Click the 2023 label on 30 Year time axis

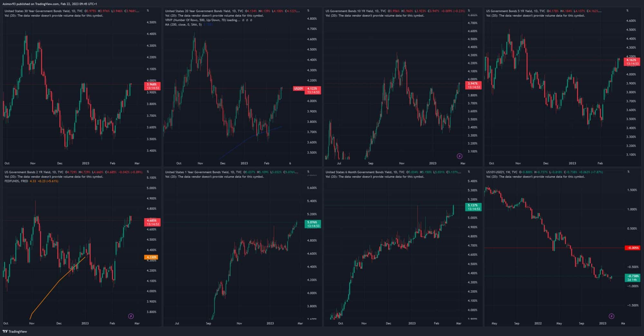pos(85,163)
